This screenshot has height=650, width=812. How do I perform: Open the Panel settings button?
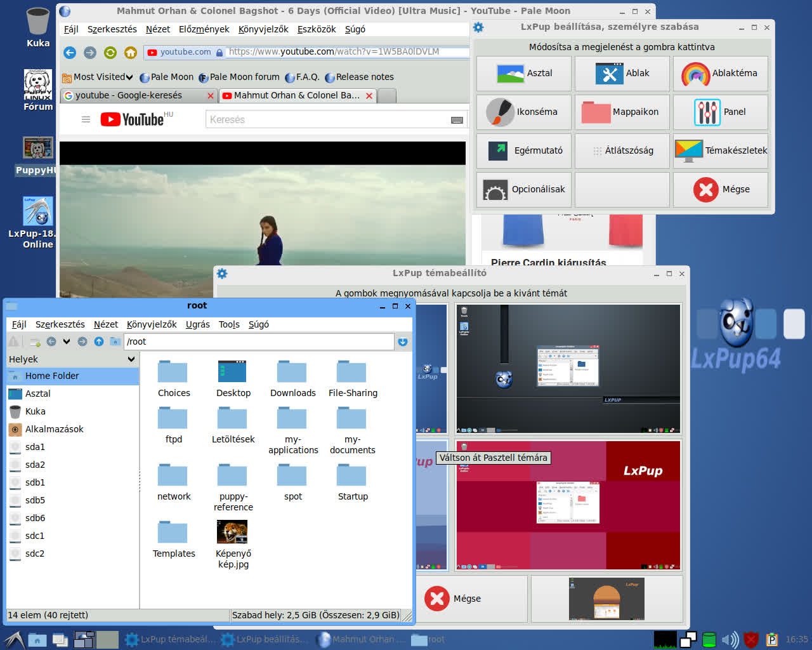click(721, 112)
